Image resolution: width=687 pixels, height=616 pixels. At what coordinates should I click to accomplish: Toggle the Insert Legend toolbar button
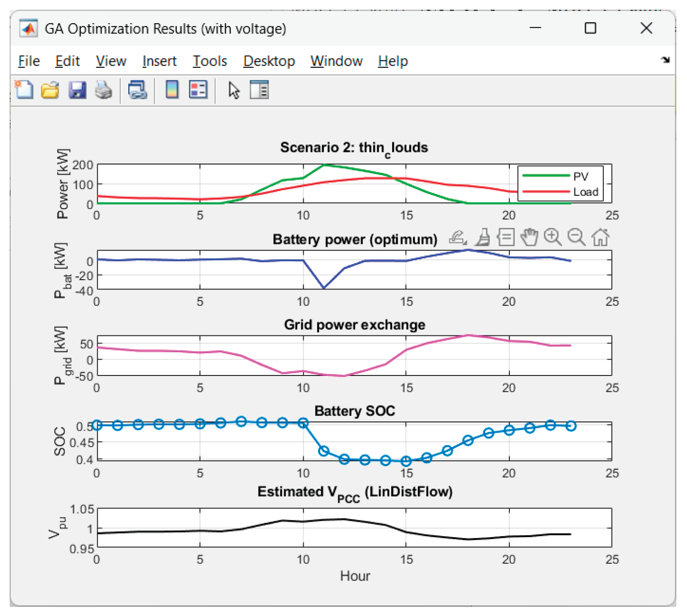pos(198,90)
